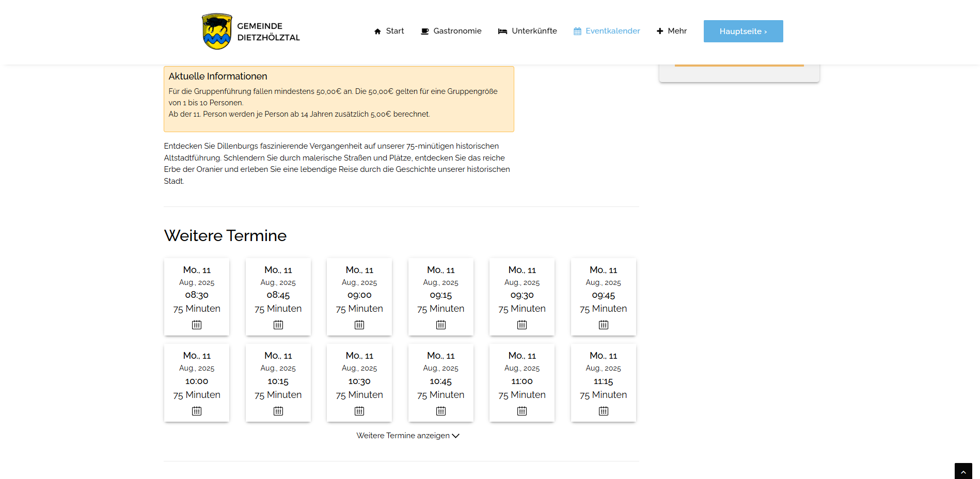Click calendar icon on the 09:00 appointment card

(359, 325)
